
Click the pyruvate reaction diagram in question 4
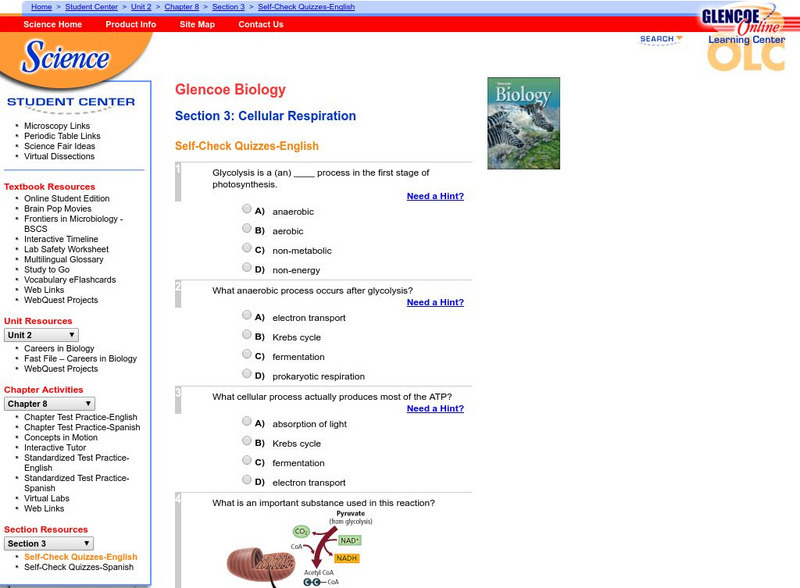tap(301, 549)
